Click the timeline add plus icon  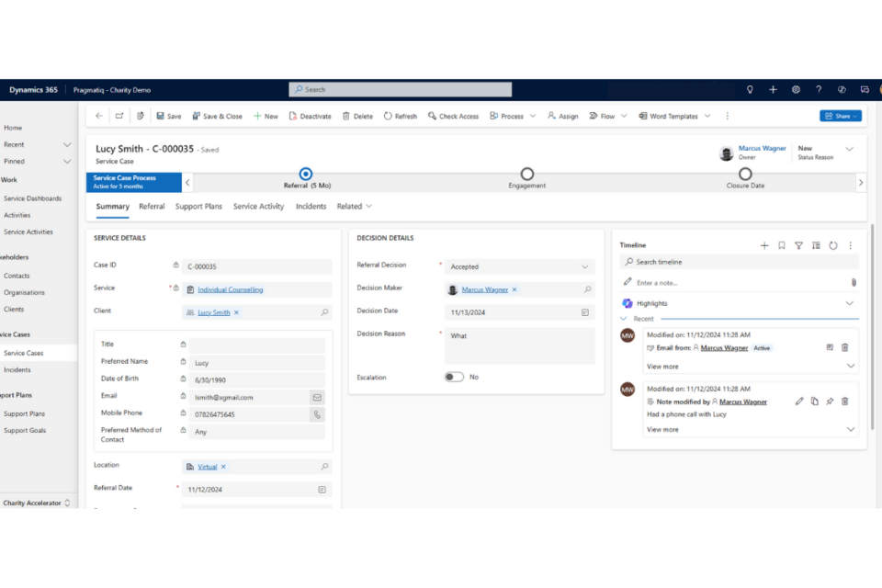764,245
